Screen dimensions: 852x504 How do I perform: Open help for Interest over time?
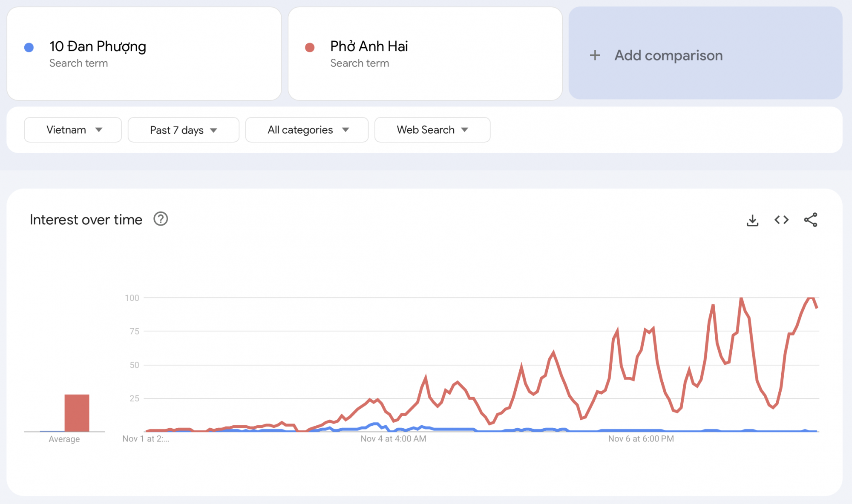(x=161, y=219)
